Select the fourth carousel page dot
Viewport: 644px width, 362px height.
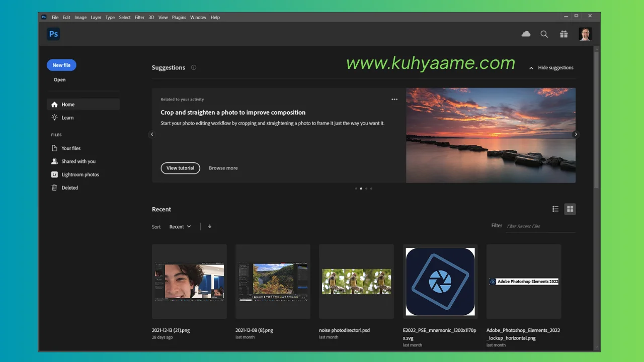tap(371, 189)
